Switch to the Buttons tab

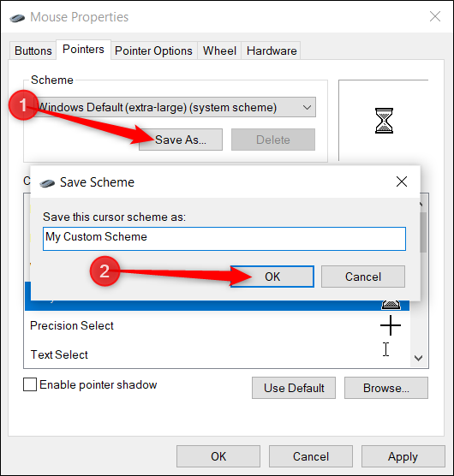[33, 51]
